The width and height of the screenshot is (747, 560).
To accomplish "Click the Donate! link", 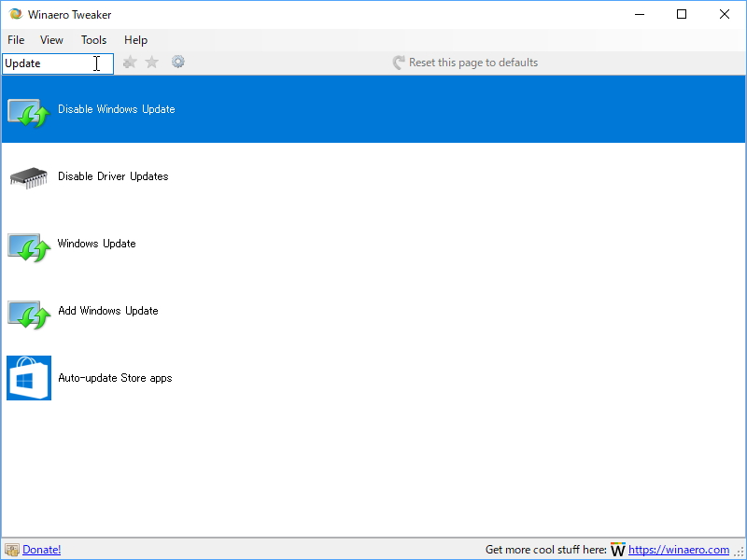I will [x=42, y=550].
